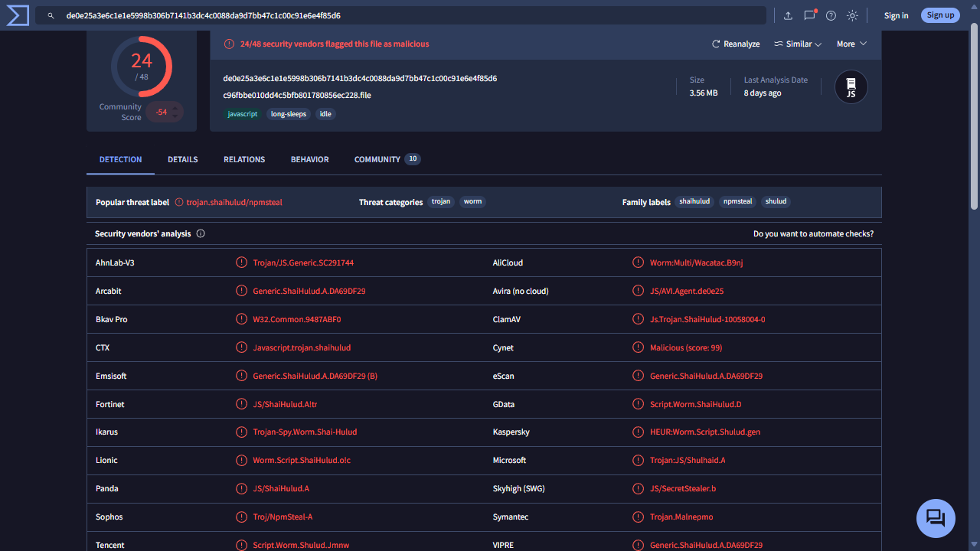Screen dimensions: 980x551
Task: Open the upload file icon
Action: coord(788,15)
